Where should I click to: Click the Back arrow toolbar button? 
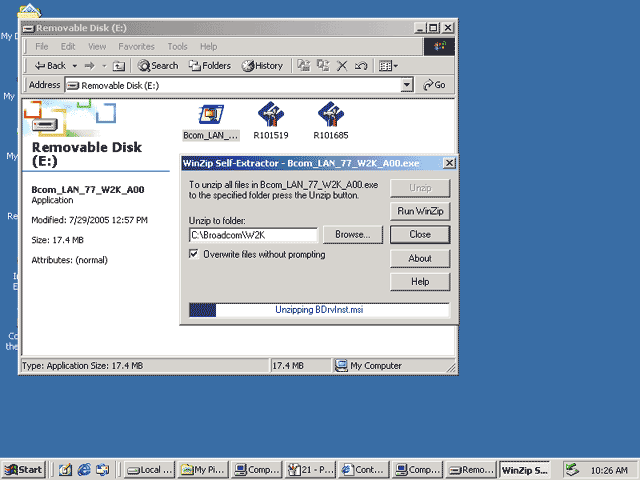click(50, 65)
